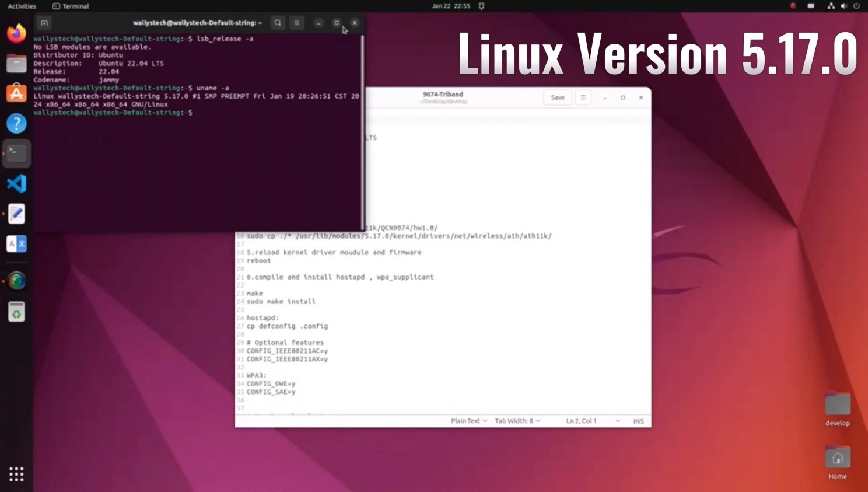
Task: Click the "uname -a" command in Terminal
Action: [x=212, y=88]
